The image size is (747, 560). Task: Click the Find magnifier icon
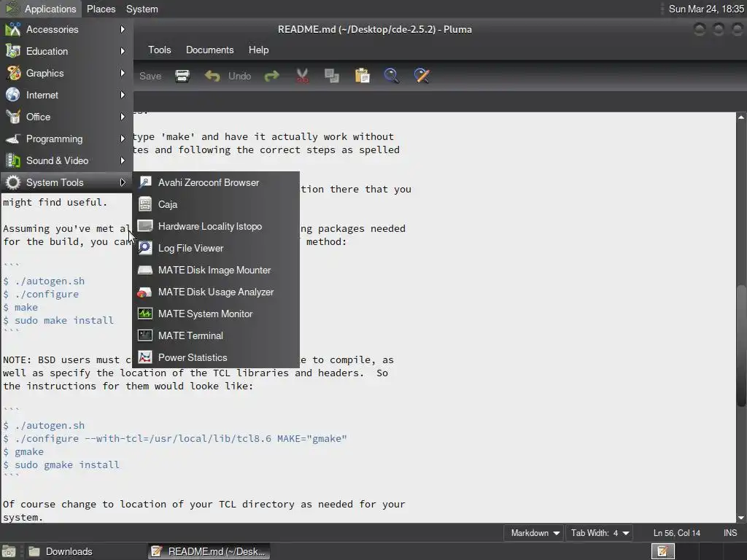tap(391, 76)
